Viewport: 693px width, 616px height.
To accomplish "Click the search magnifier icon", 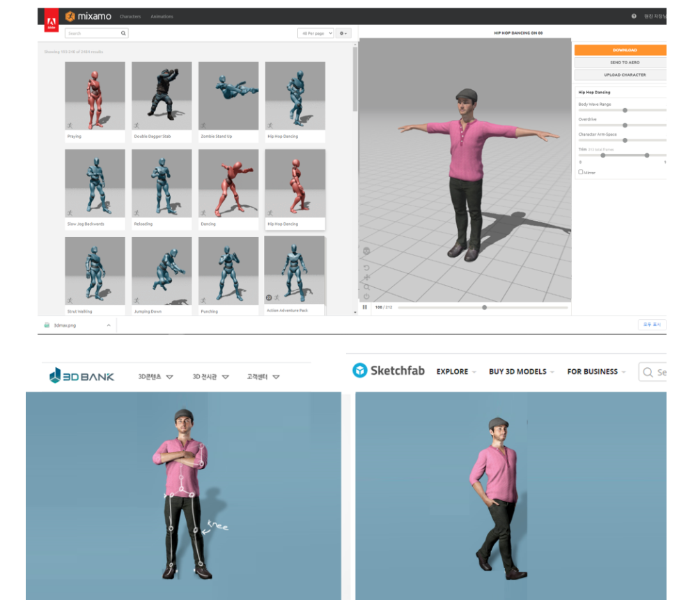I will 123,33.
